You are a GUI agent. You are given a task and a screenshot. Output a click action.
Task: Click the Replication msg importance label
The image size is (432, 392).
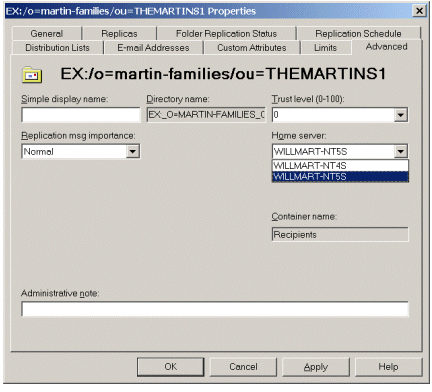(x=78, y=136)
